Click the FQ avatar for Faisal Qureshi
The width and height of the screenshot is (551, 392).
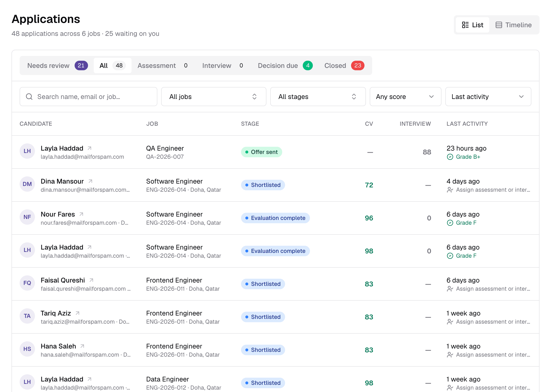(27, 283)
